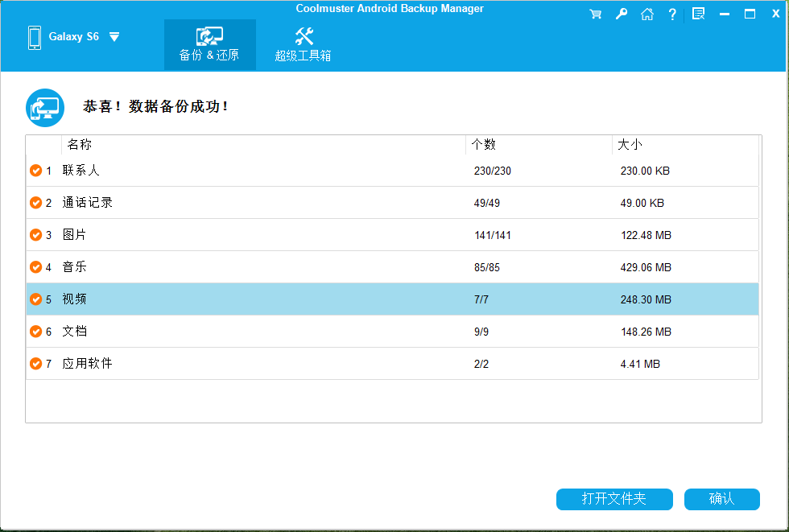Click the orange check icon for 联系人
The height and width of the screenshot is (532, 789).
35,171
